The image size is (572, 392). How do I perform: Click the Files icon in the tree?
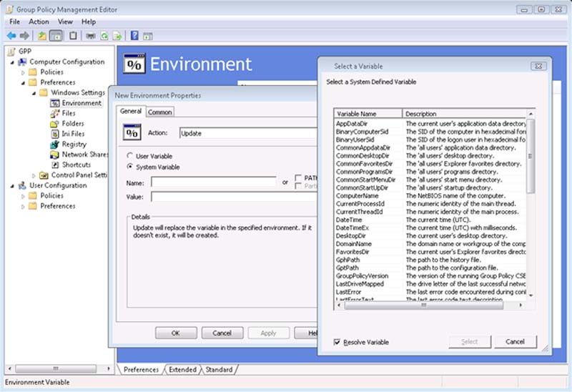[x=55, y=114]
